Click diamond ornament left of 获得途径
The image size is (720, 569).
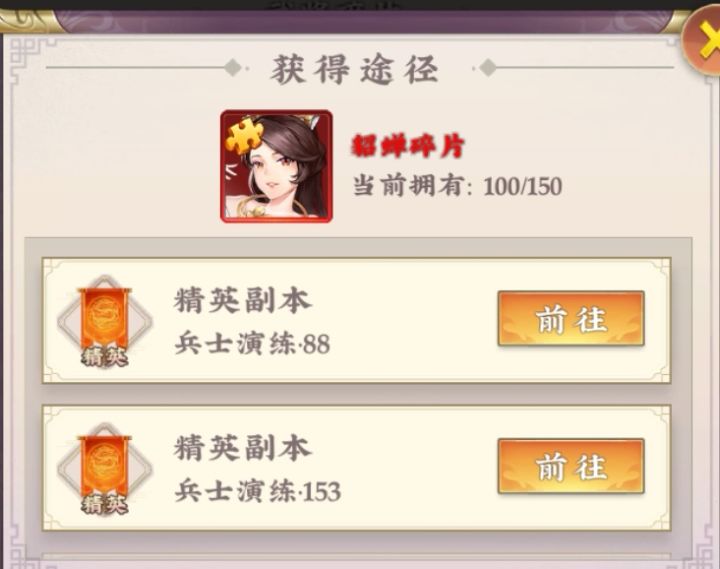[233, 68]
